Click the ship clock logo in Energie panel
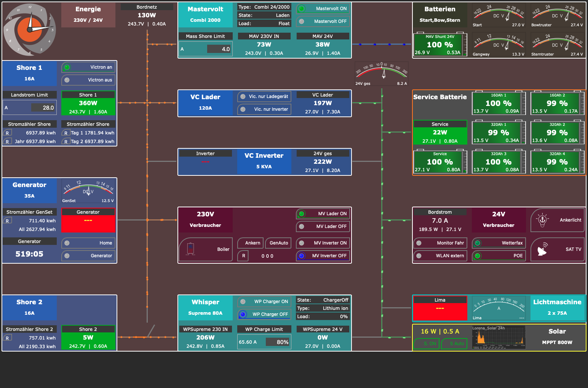Screen dimensions: 588x388 (x=29, y=30)
